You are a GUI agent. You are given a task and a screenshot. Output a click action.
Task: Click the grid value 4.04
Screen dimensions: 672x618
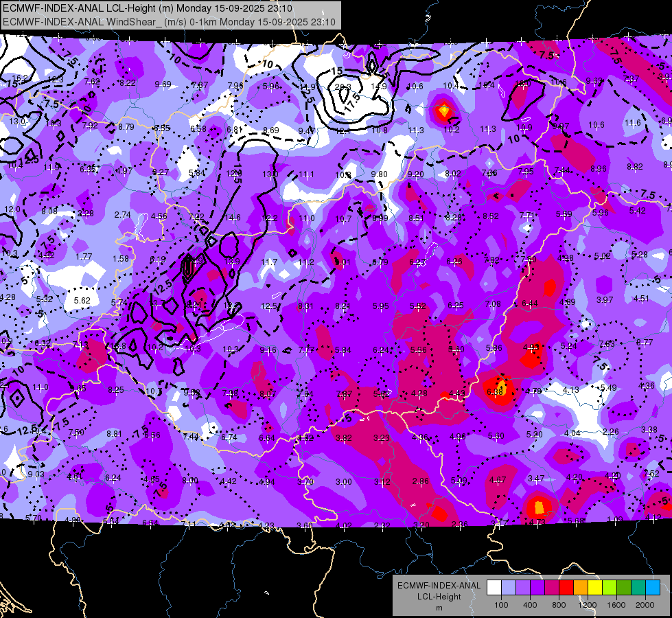[x=572, y=433]
